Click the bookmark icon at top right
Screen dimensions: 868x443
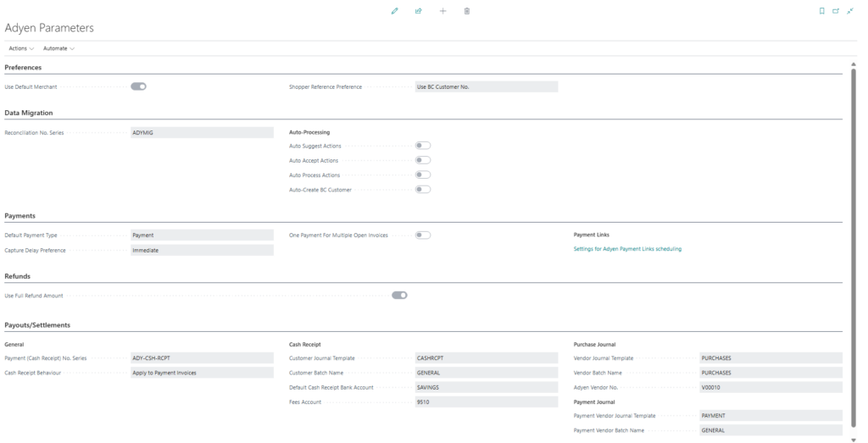[x=821, y=11]
